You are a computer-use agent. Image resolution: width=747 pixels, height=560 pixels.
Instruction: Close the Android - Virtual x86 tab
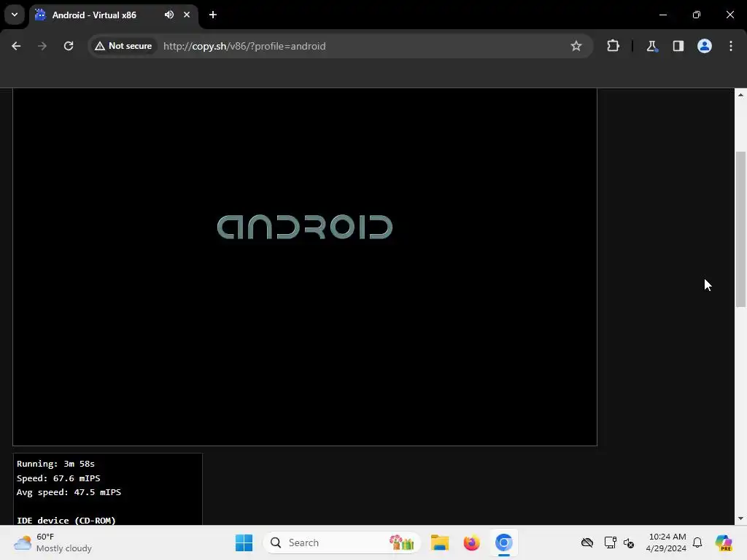click(x=187, y=15)
